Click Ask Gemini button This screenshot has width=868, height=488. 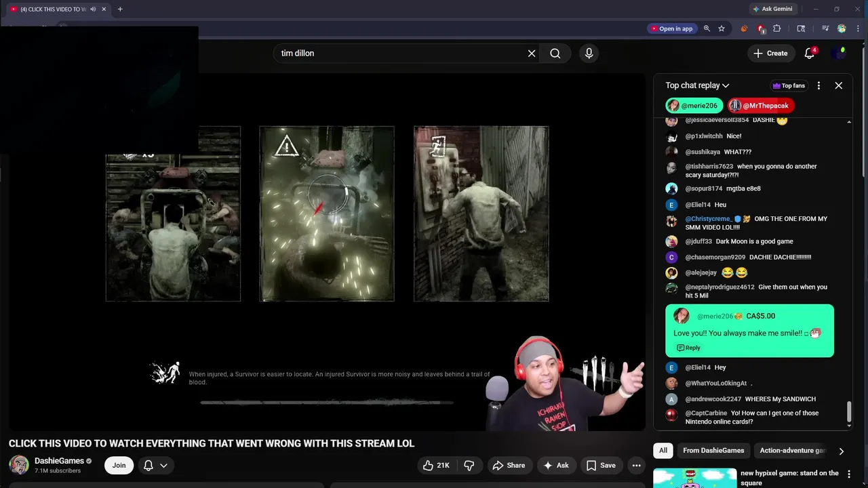click(772, 9)
